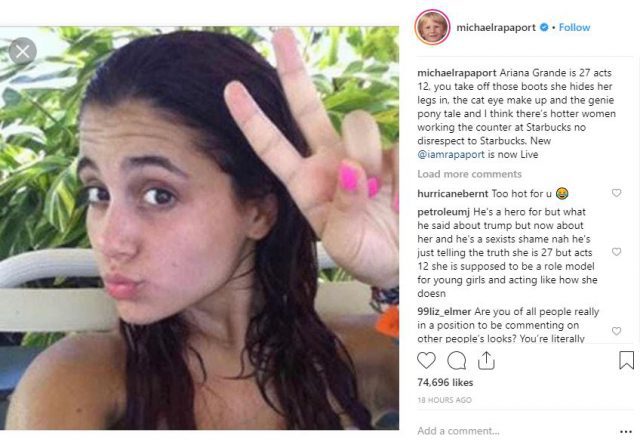
Task: Like hurricanebernt's comment with the heart
Action: click(x=616, y=193)
